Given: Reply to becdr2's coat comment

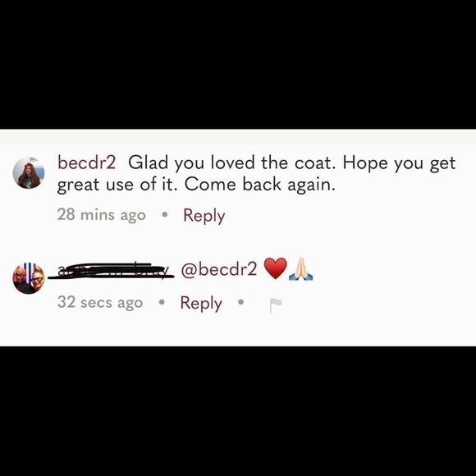Looking at the screenshot, I should (204, 216).
